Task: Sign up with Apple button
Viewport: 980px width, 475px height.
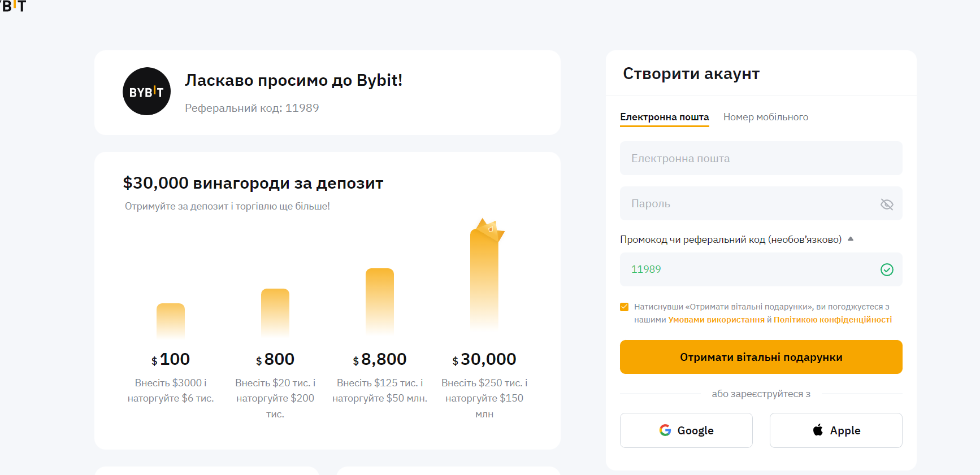Action: [x=836, y=430]
